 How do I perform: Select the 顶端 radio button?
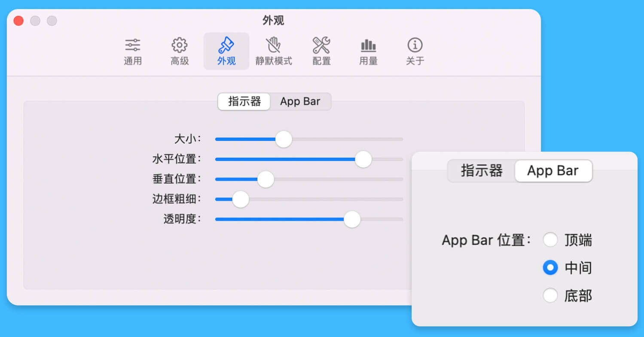point(550,240)
